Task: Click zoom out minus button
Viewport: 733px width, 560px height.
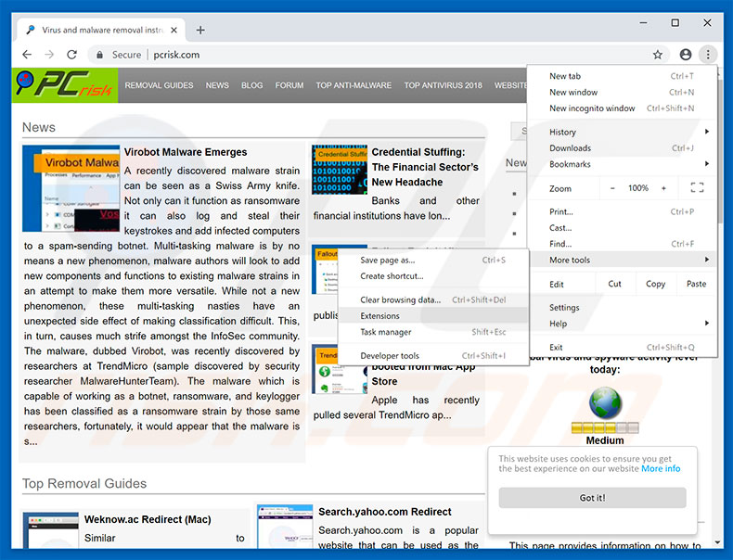Action: (x=612, y=188)
